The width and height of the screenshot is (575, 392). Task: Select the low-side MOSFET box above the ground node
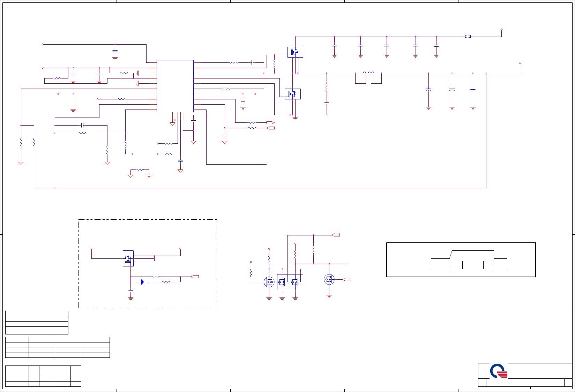293,94
